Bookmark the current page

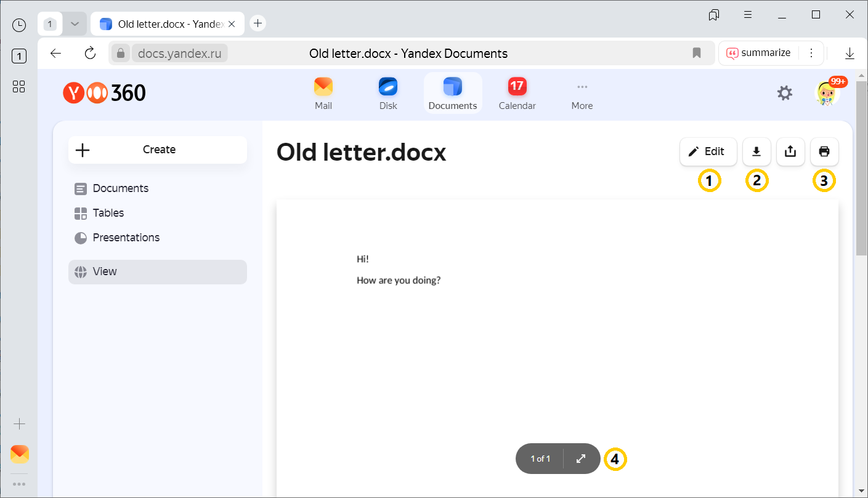click(697, 53)
